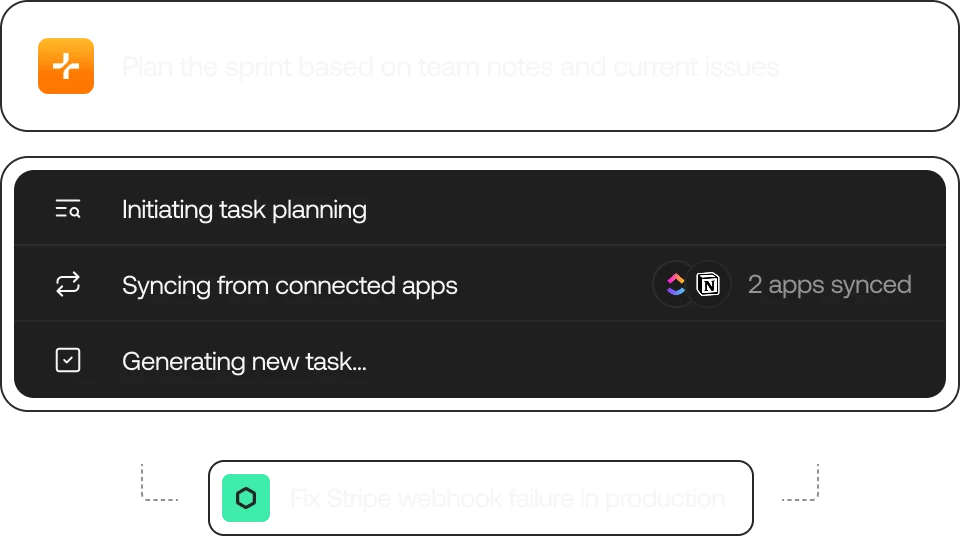Toggle the checkbox beside Generating new task
This screenshot has height=536, width=960.
tap(67, 360)
